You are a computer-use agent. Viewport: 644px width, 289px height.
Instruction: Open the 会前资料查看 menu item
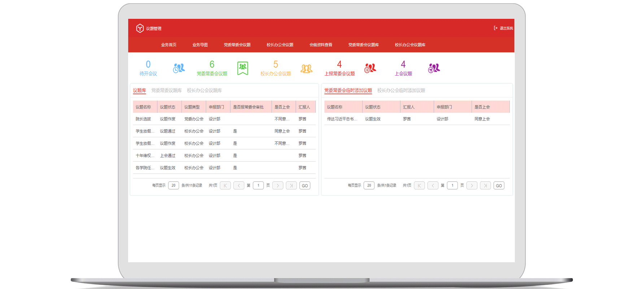(x=321, y=45)
